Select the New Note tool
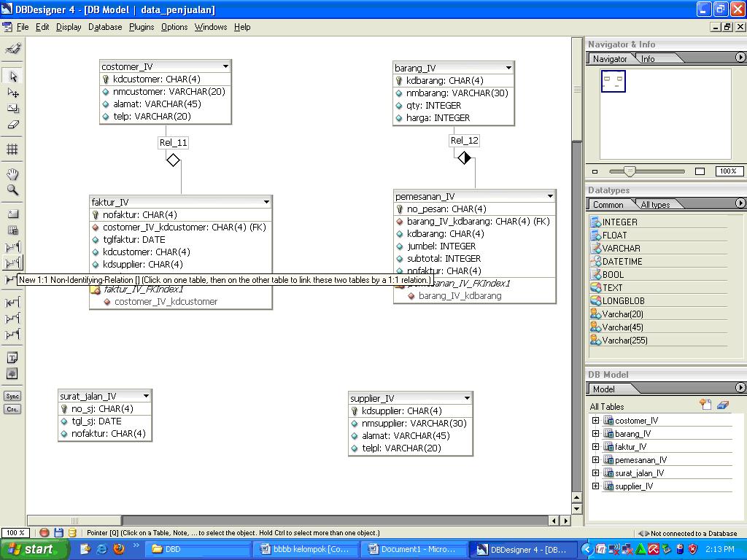 (13, 357)
